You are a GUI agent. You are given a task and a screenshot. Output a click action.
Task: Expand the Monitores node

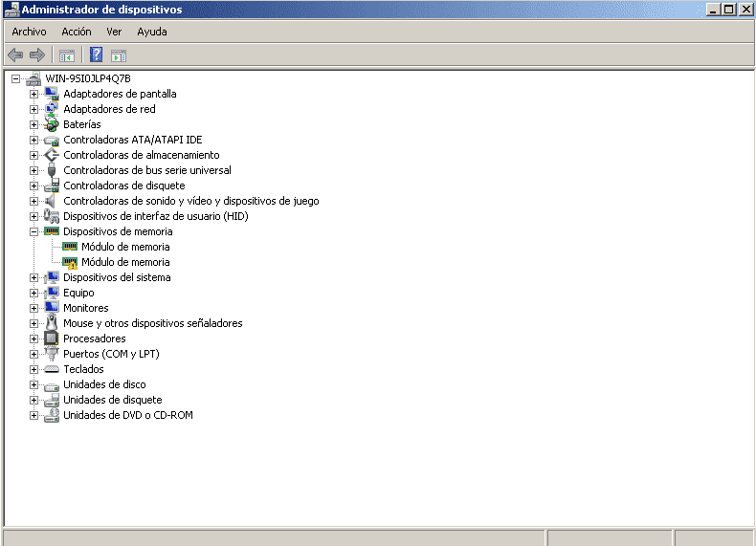click(x=33, y=309)
